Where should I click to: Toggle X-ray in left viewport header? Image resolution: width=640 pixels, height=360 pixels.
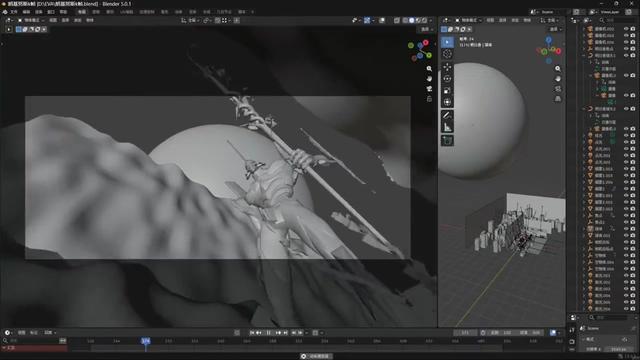(397, 20)
